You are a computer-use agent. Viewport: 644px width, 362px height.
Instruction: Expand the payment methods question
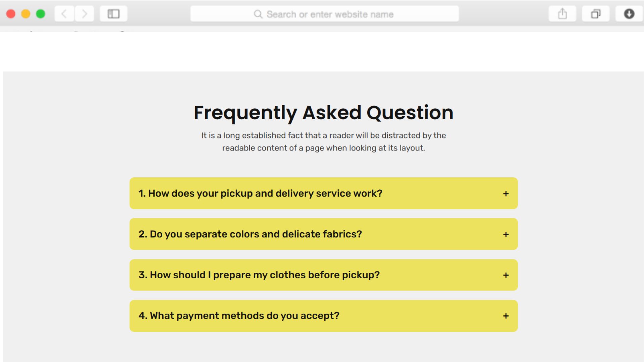point(239,316)
